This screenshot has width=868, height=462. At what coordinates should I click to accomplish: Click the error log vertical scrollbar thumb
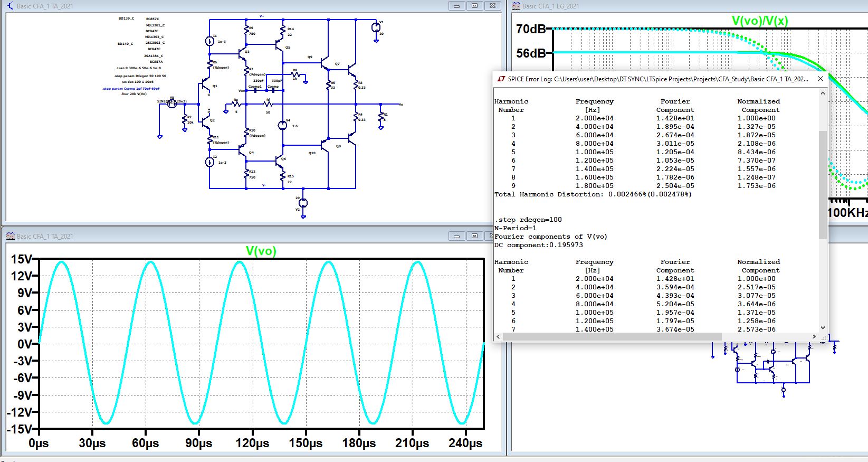click(823, 184)
